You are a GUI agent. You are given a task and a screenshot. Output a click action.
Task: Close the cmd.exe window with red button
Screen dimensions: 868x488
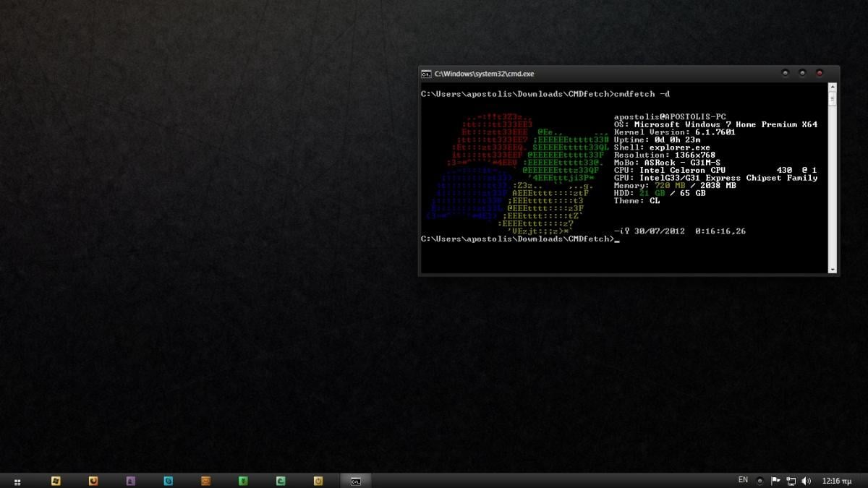coord(820,73)
